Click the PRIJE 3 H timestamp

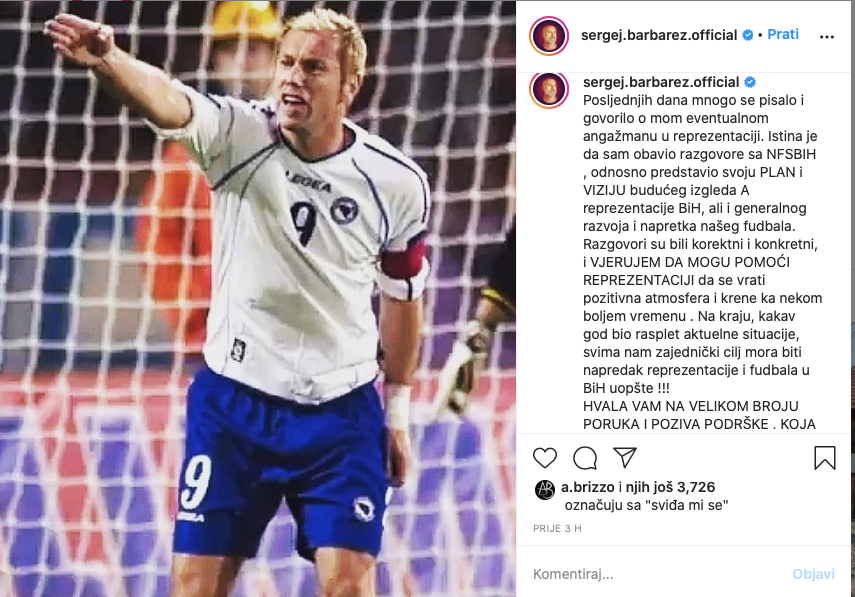coord(557,528)
